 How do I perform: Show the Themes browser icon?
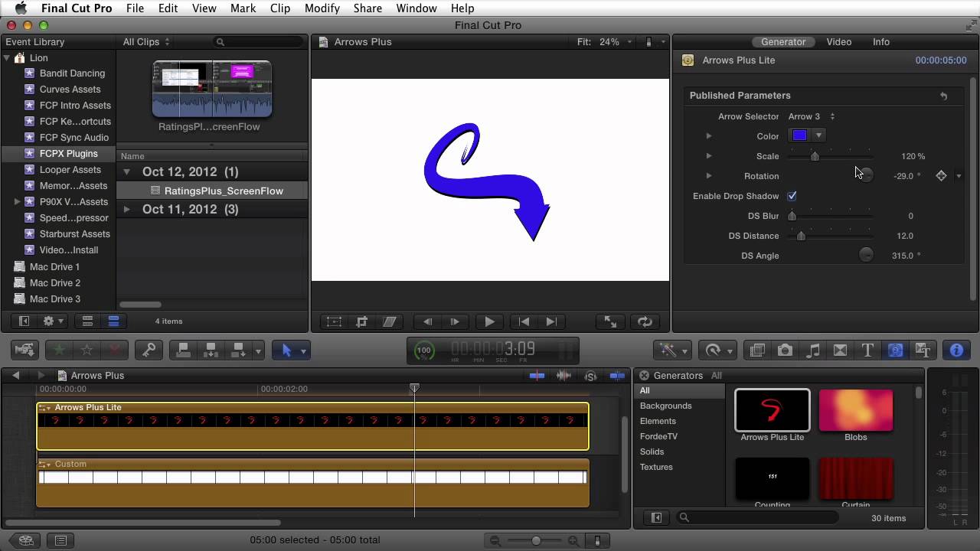[x=923, y=350]
